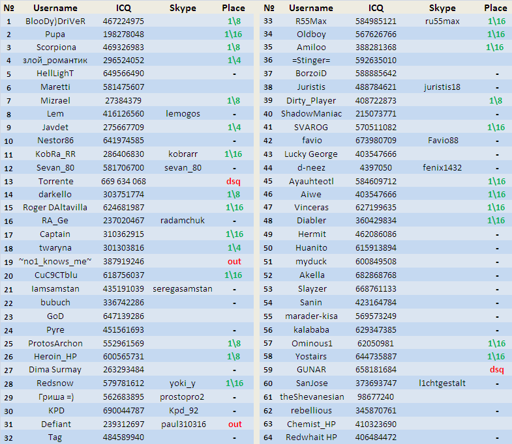The image size is (512, 444).
Task: Click Skype name fenix1432 for d-neez
Action: (442, 168)
